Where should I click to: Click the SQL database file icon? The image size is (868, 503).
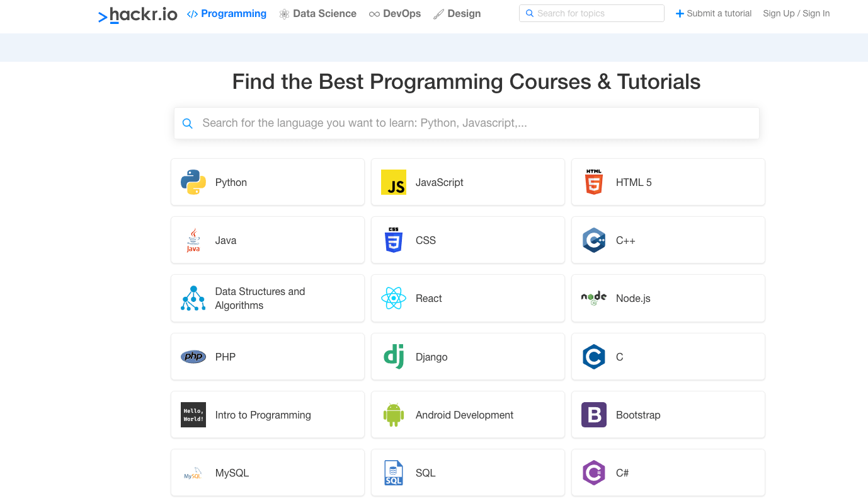pyautogui.click(x=394, y=473)
